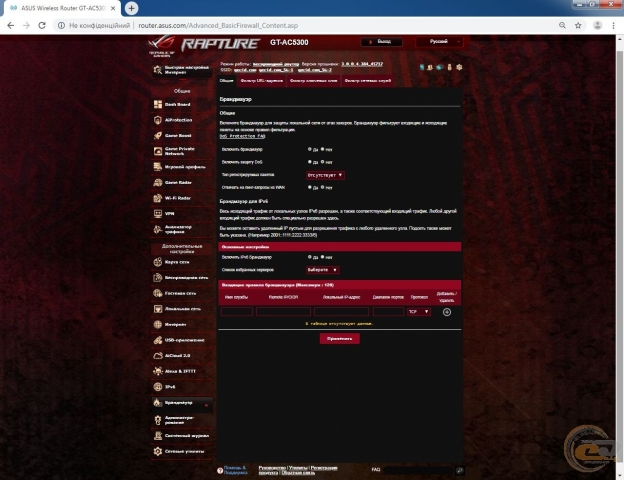Open DoS Protection FAQ link
This screenshot has width=624, height=480.
click(x=242, y=136)
